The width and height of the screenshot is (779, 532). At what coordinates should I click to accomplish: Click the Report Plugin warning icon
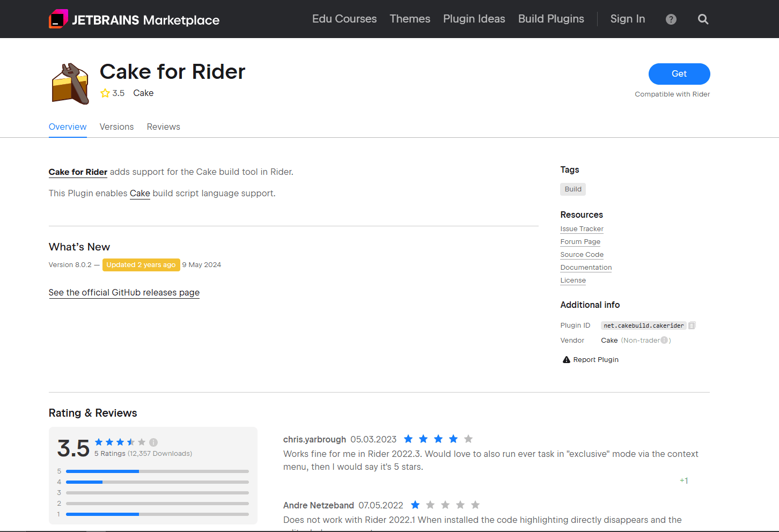[566, 359]
